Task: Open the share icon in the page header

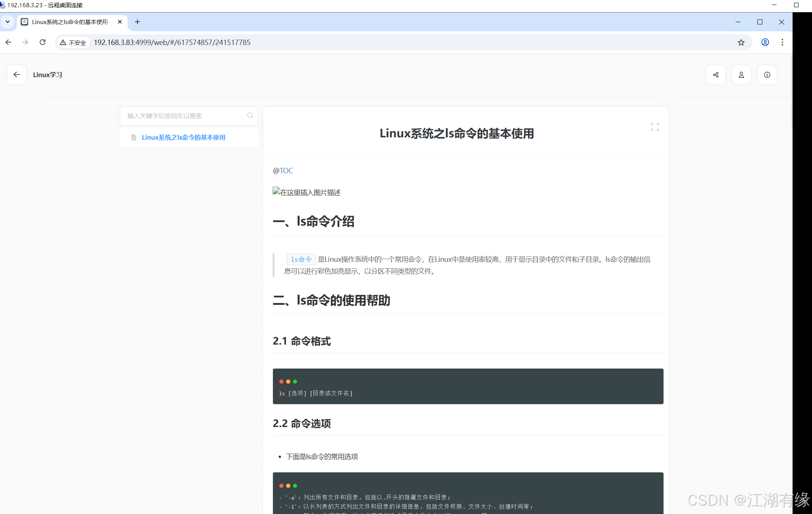Action: click(x=716, y=75)
